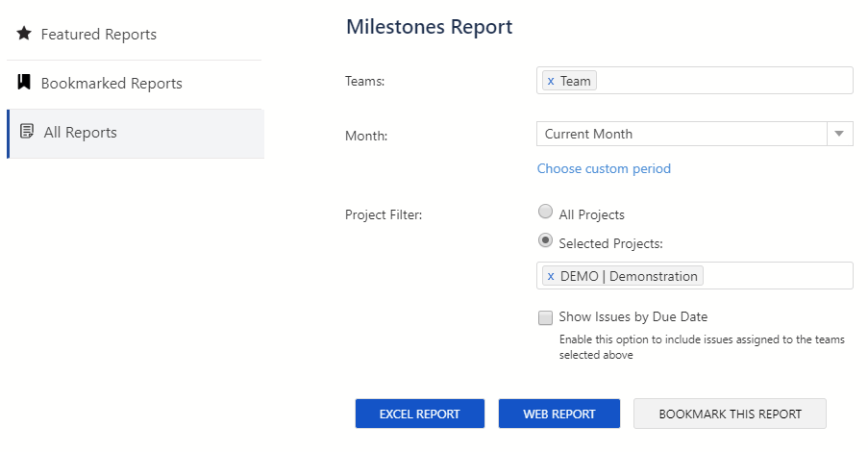
Task: Open the Current Month selection box
Action: pyautogui.click(x=682, y=134)
